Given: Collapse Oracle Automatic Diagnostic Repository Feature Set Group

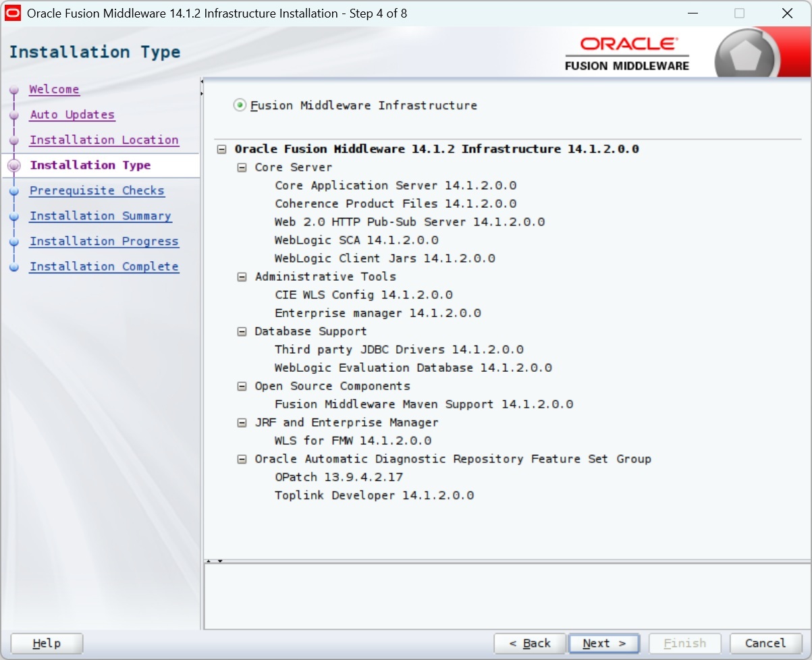Looking at the screenshot, I should [x=242, y=459].
